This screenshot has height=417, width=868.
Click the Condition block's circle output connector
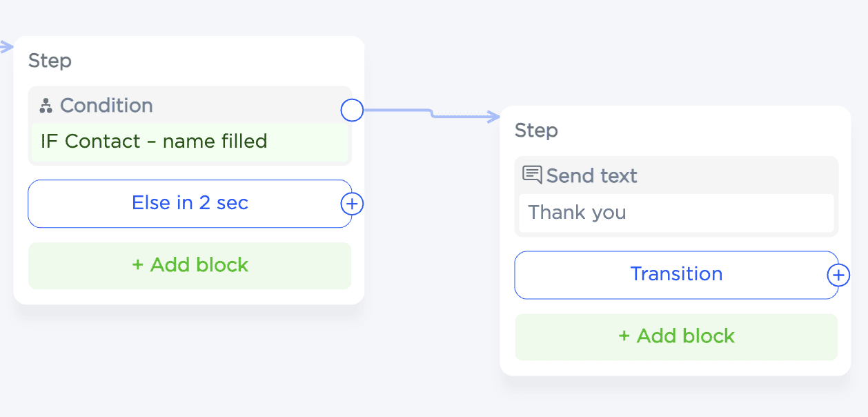coord(352,110)
